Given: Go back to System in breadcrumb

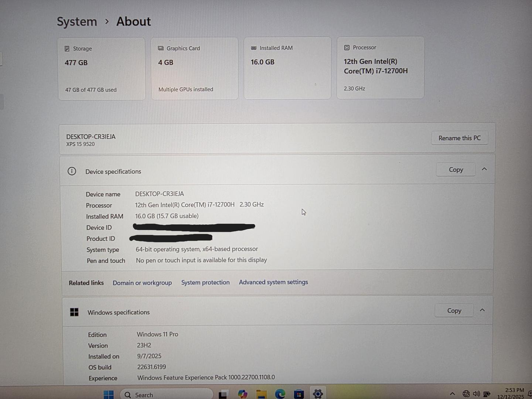Looking at the screenshot, I should point(77,22).
